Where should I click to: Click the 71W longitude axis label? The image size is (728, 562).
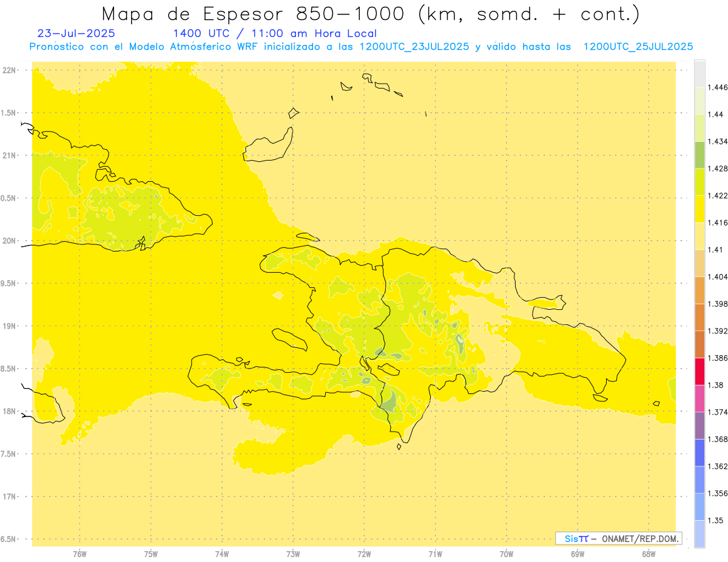(x=435, y=554)
